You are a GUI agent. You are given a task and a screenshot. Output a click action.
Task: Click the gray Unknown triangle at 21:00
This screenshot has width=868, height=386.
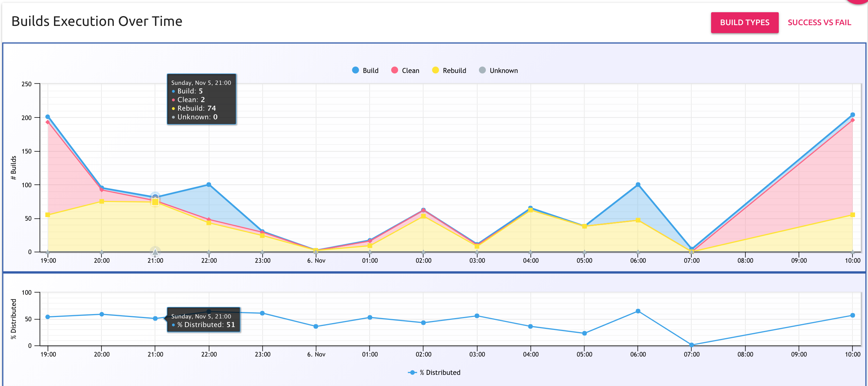[155, 251]
